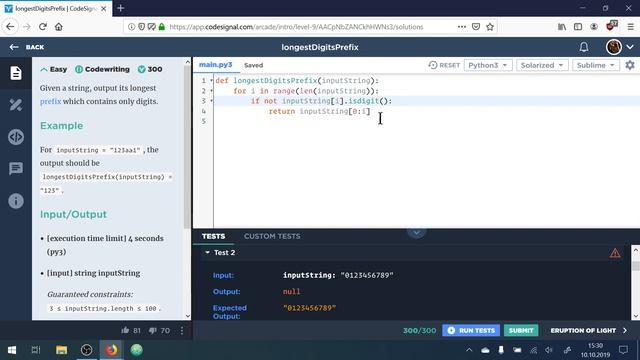Screen dimensions: 640x360
Task: Click the browser address bar URL
Action: [296, 27]
